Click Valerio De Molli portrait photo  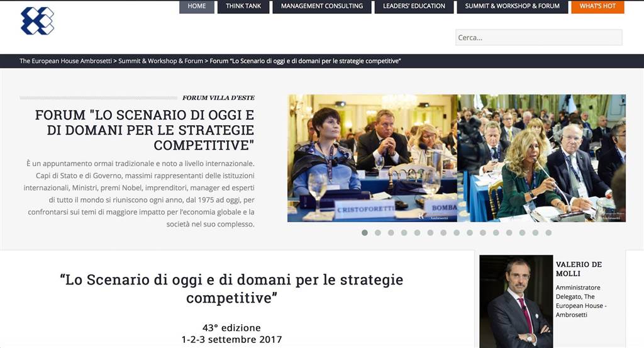pos(516,301)
